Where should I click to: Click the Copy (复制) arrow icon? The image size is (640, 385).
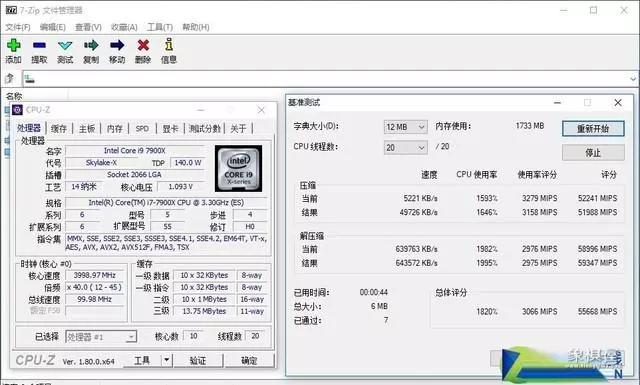[x=91, y=45]
